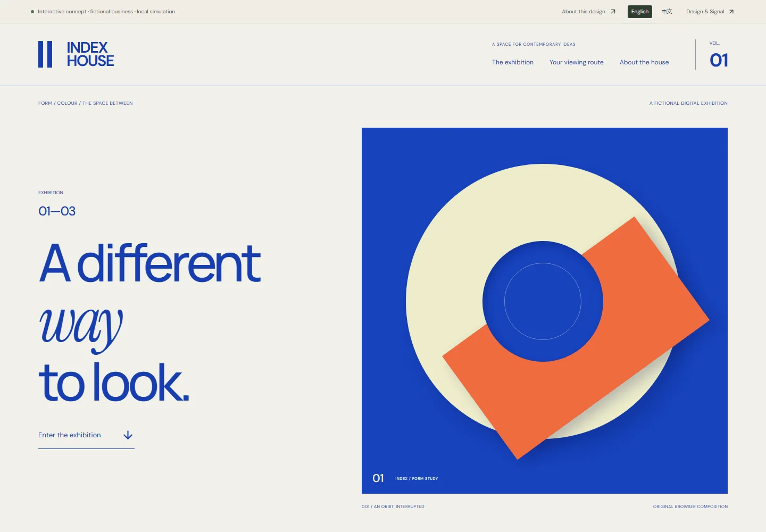Viewport: 766px width, 532px height.
Task: Switch language to English
Action: 640,12
